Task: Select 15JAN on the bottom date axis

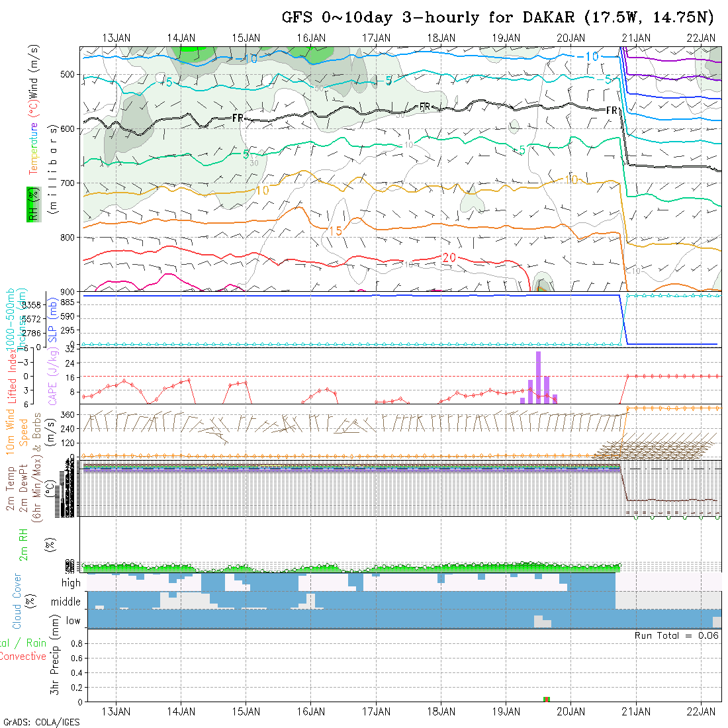Action: tap(246, 711)
